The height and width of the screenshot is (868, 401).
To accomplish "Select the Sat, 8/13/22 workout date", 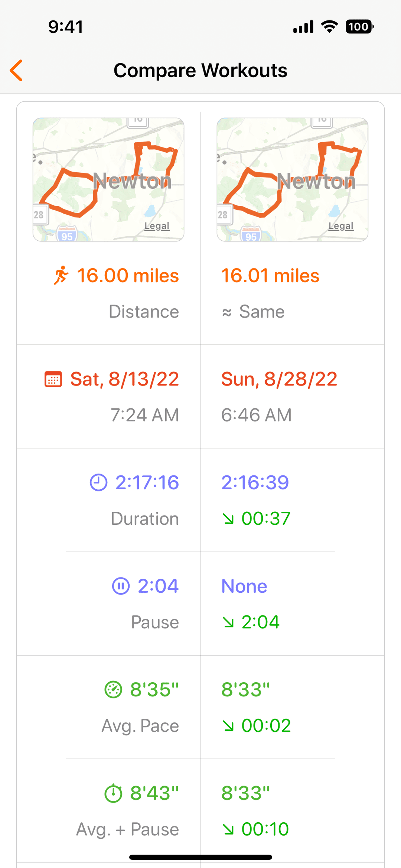I will pyautogui.click(x=125, y=379).
